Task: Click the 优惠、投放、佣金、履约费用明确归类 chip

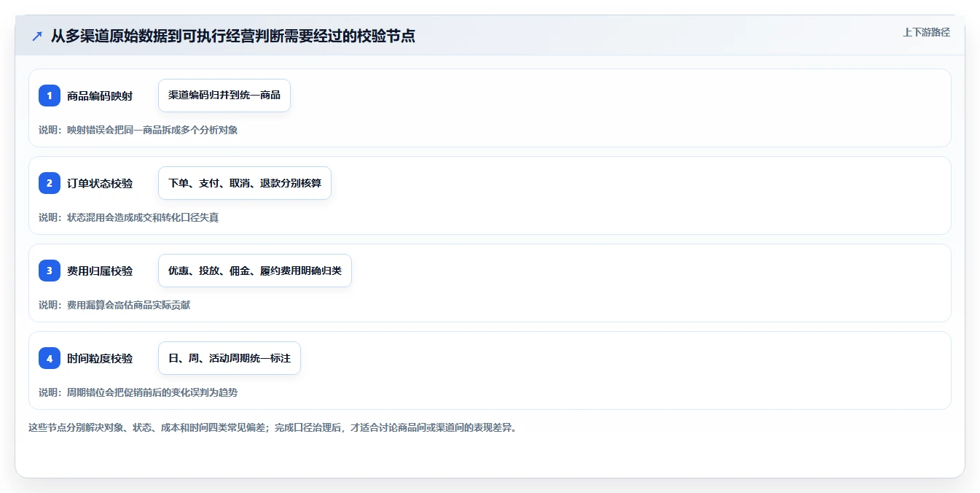Action: (x=255, y=271)
